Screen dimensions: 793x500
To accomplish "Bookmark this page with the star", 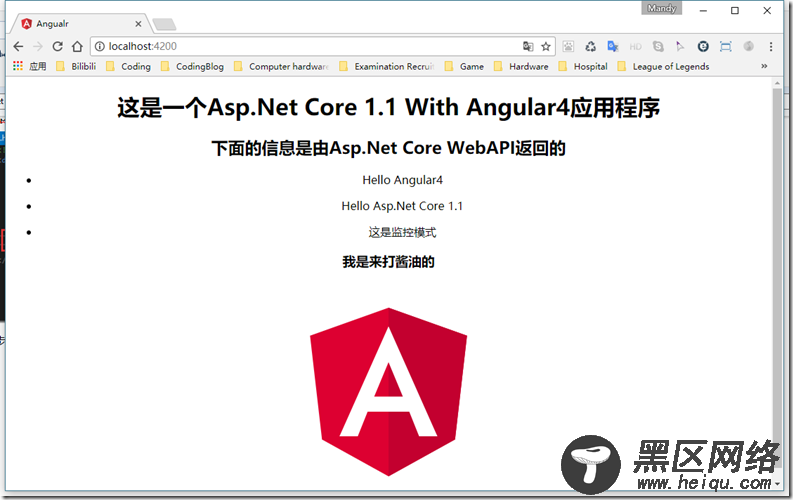I will tap(546, 47).
